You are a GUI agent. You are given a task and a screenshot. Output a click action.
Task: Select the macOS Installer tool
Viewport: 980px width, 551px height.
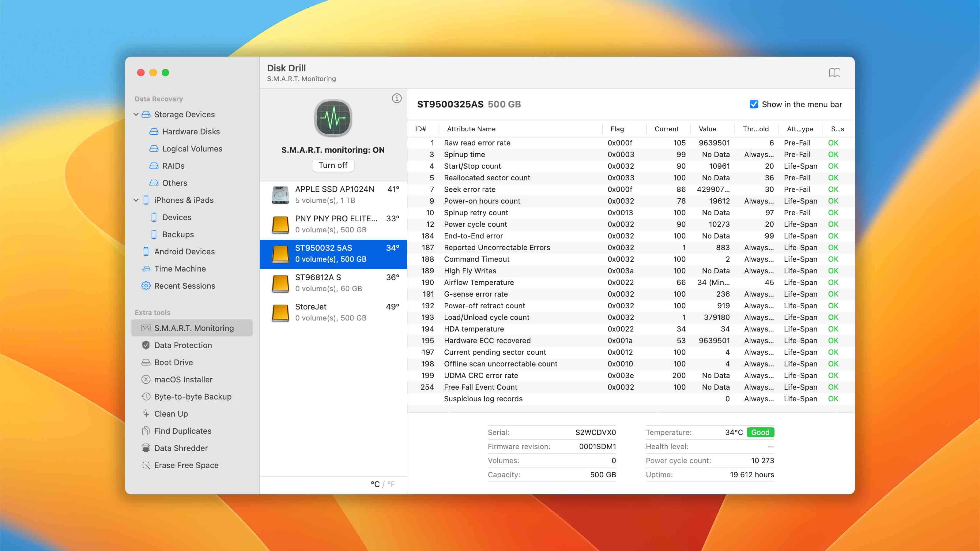click(183, 379)
